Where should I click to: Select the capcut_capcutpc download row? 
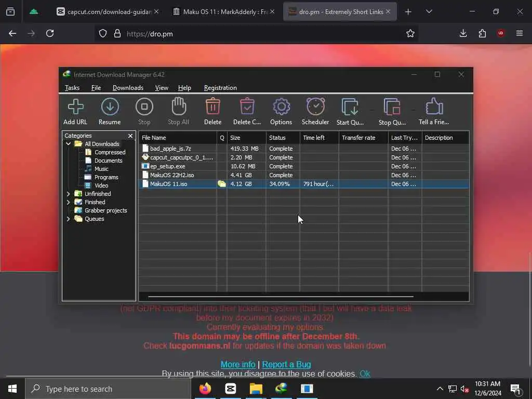click(303, 157)
